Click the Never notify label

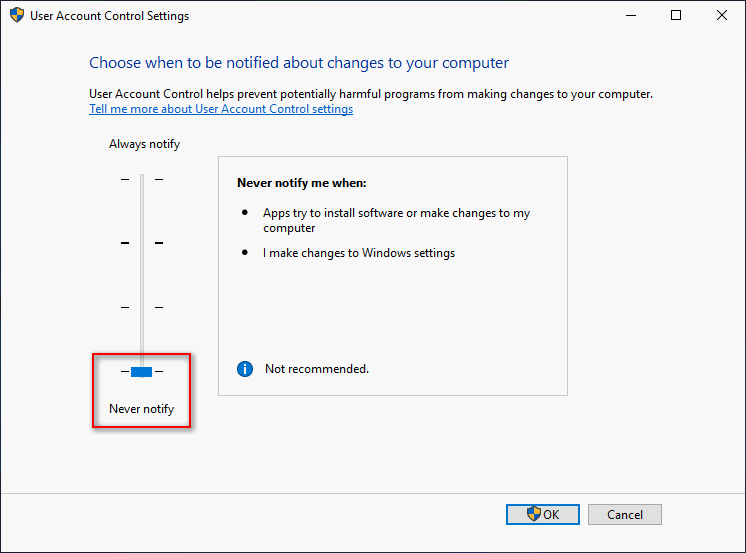142,409
